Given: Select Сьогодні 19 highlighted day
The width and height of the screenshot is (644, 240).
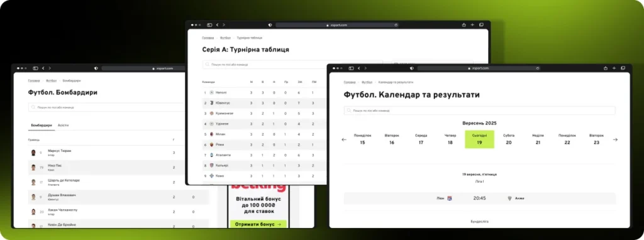Looking at the screenshot, I should [x=479, y=139].
